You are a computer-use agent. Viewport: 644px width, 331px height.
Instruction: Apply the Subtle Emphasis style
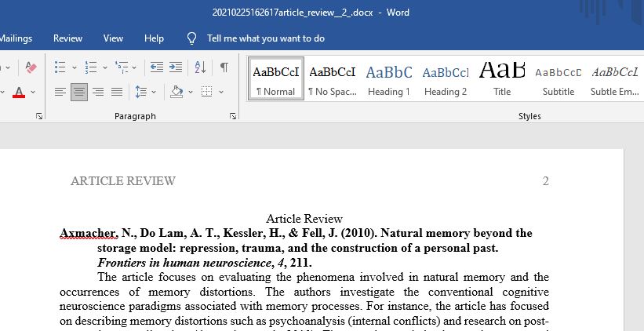coord(614,78)
